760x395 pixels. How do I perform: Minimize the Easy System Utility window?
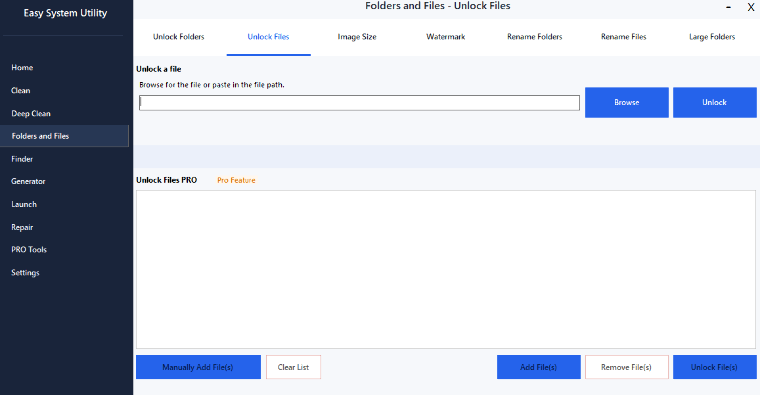pos(728,7)
